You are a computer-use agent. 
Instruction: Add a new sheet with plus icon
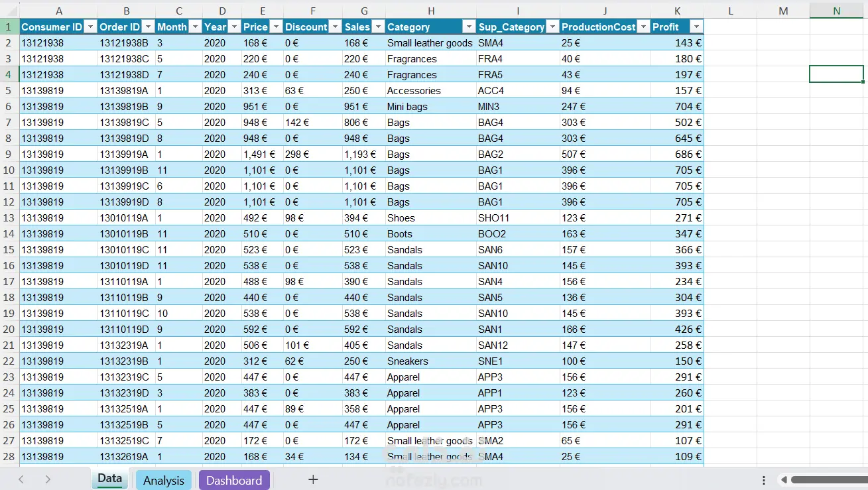(314, 479)
